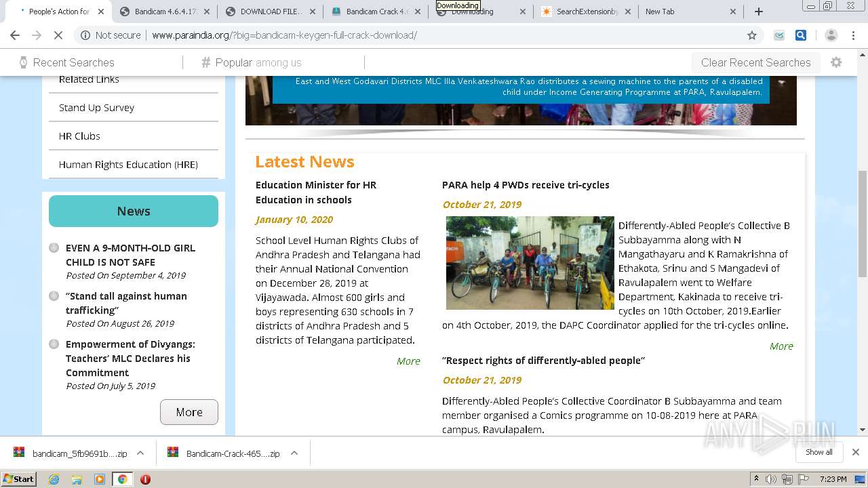The image size is (868, 488).
Task: Expand options for bandicam_5fb9691b zip download
Action: 140,453
